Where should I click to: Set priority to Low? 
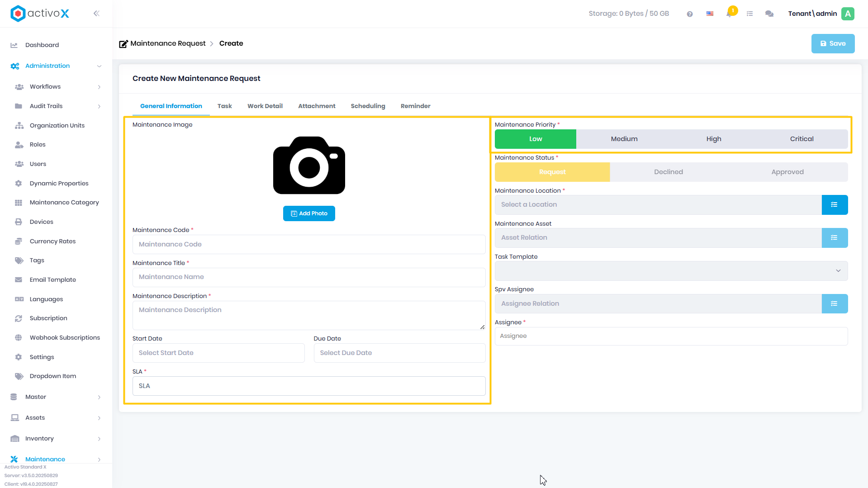536,139
